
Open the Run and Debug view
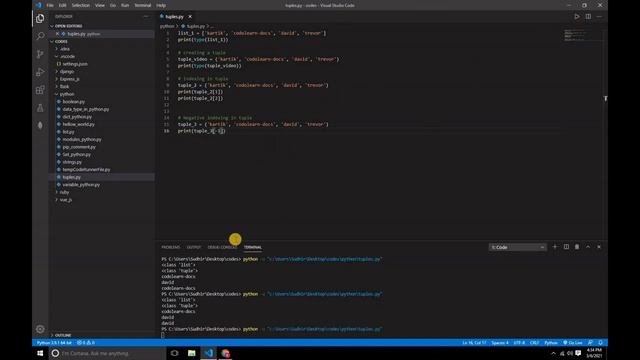(x=40, y=72)
